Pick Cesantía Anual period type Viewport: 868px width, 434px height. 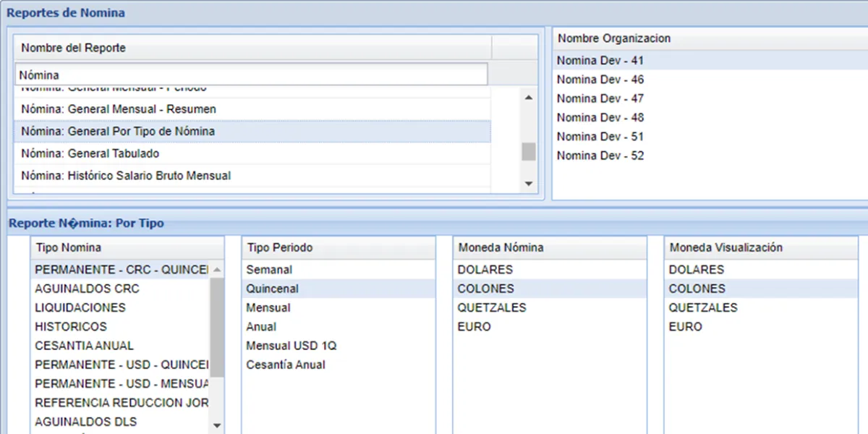(x=286, y=365)
